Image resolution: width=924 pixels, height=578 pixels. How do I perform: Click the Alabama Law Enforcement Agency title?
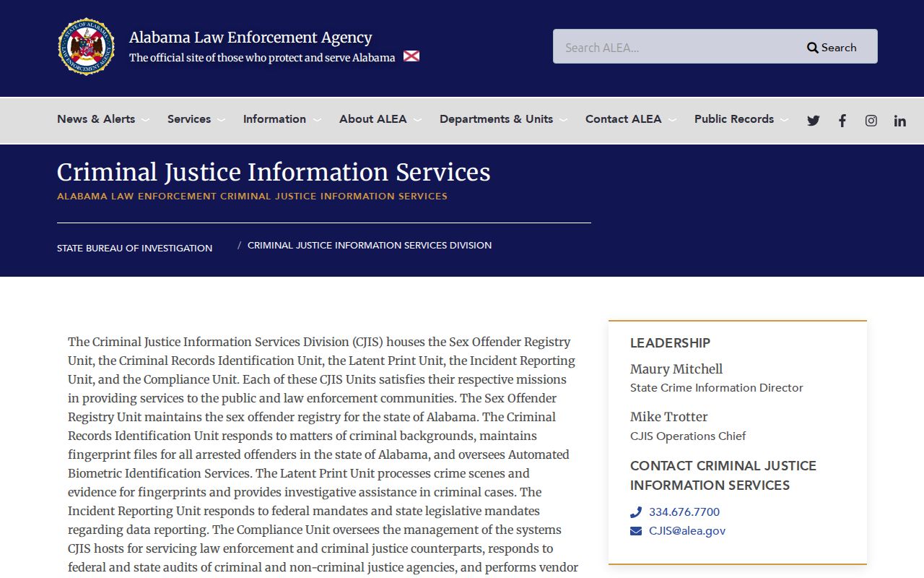(x=250, y=38)
